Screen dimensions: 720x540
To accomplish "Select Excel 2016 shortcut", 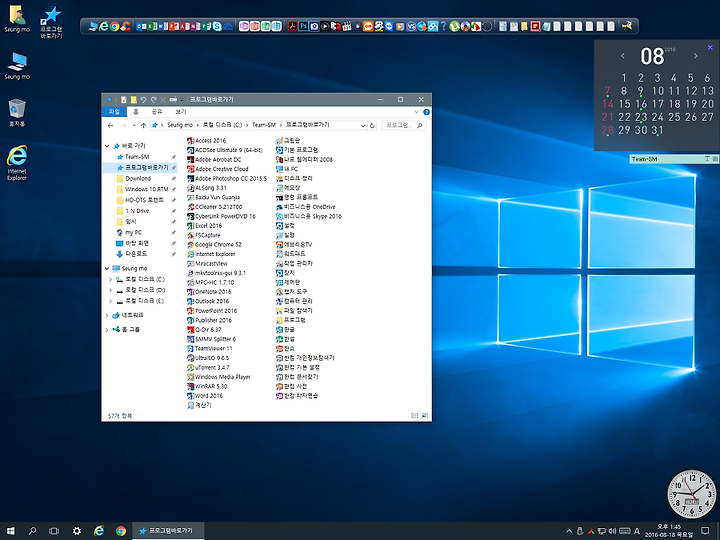I will 205,225.
